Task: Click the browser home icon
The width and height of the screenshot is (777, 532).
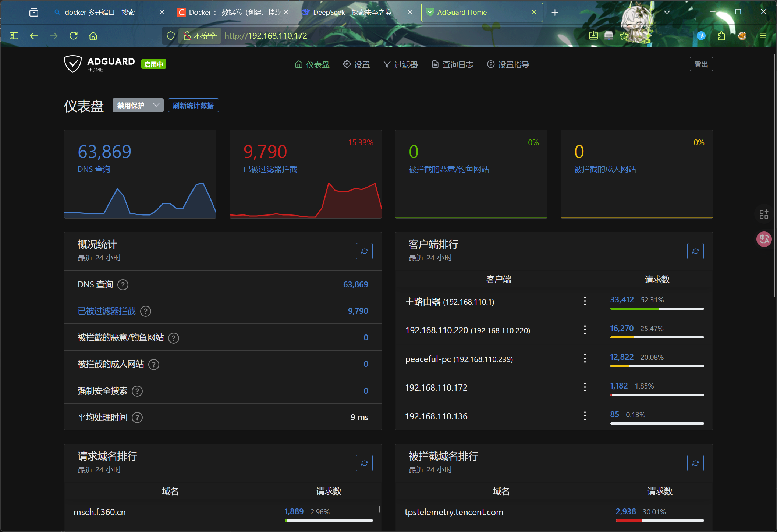Action: click(93, 36)
